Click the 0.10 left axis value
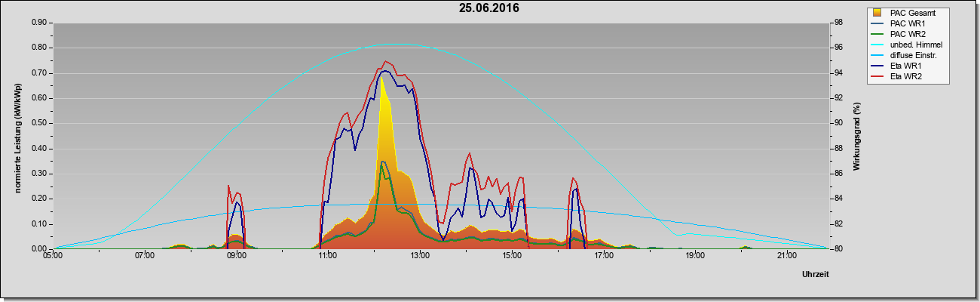Image resolution: width=980 pixels, height=302 pixels. [x=39, y=223]
